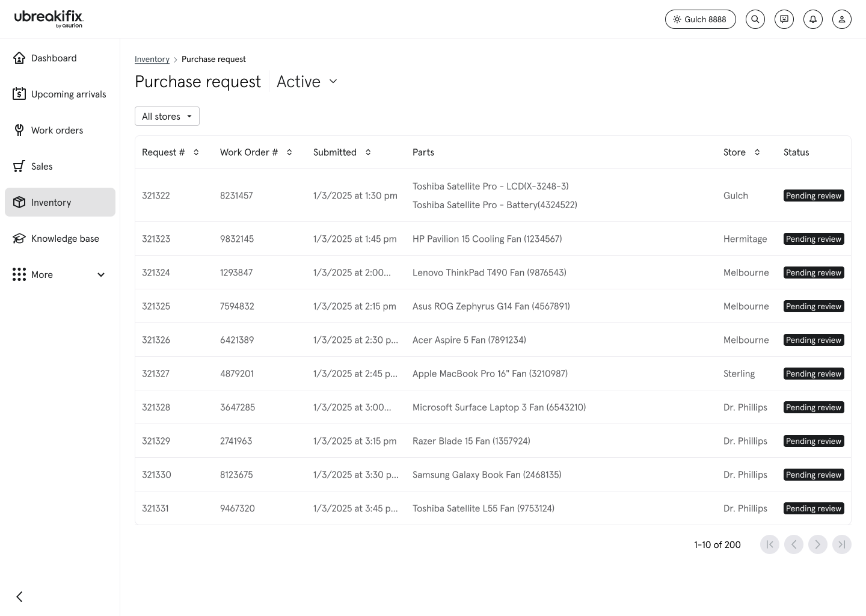Viewport: 866px width, 616px height.
Task: Expand the More menu chevron
Action: tap(101, 274)
